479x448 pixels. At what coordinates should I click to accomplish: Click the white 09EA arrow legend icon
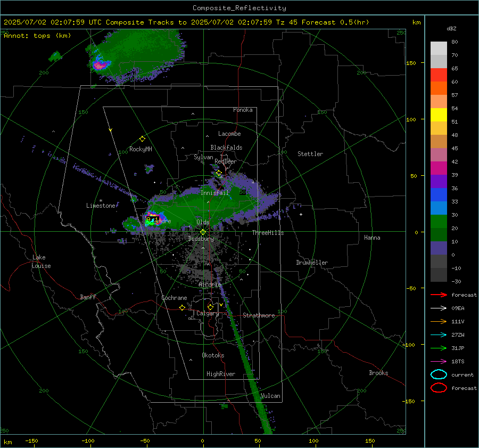[x=439, y=308]
